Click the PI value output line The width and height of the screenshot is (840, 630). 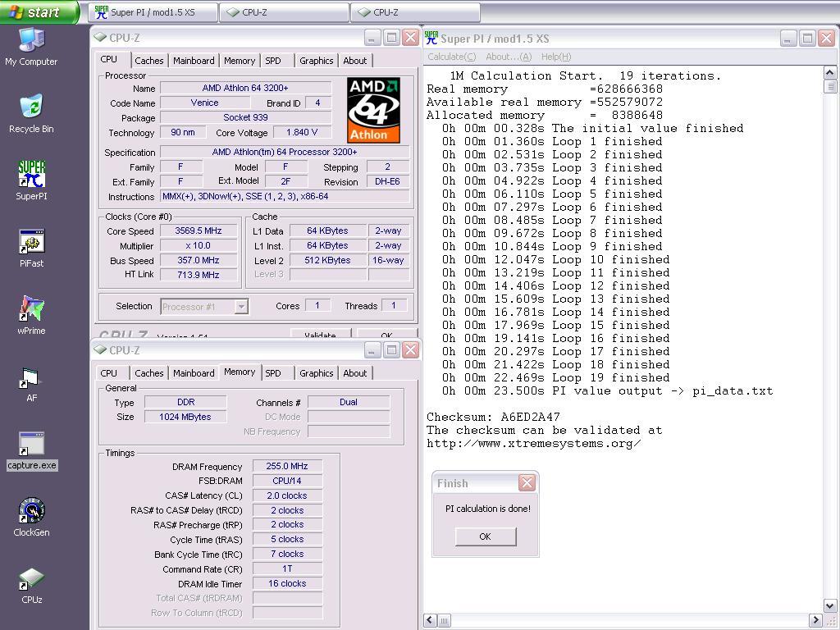(607, 391)
